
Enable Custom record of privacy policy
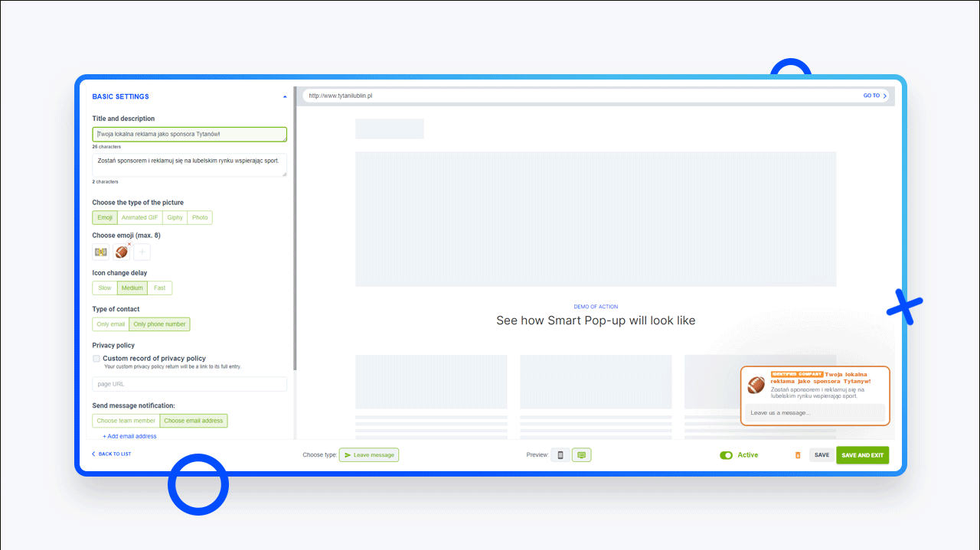[x=96, y=358]
